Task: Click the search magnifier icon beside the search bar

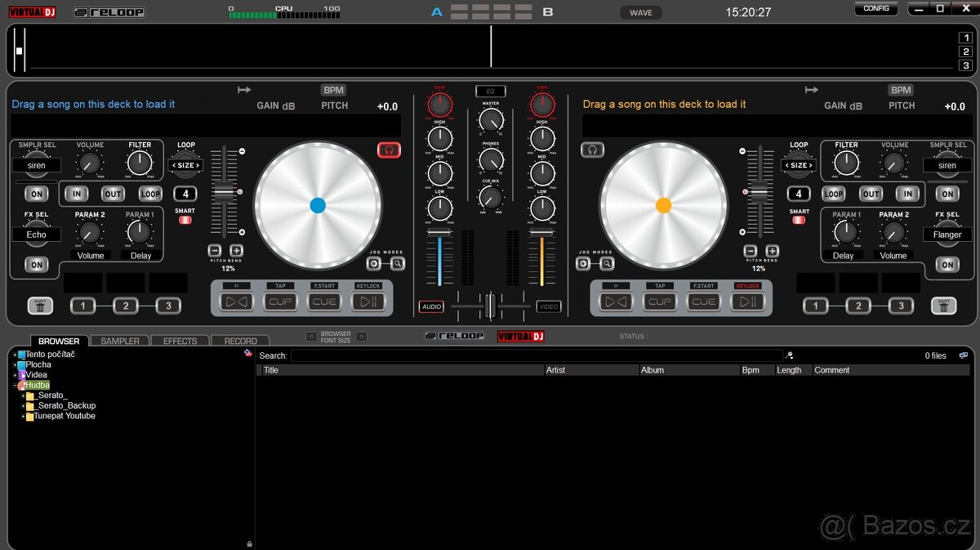Action: 790,355
